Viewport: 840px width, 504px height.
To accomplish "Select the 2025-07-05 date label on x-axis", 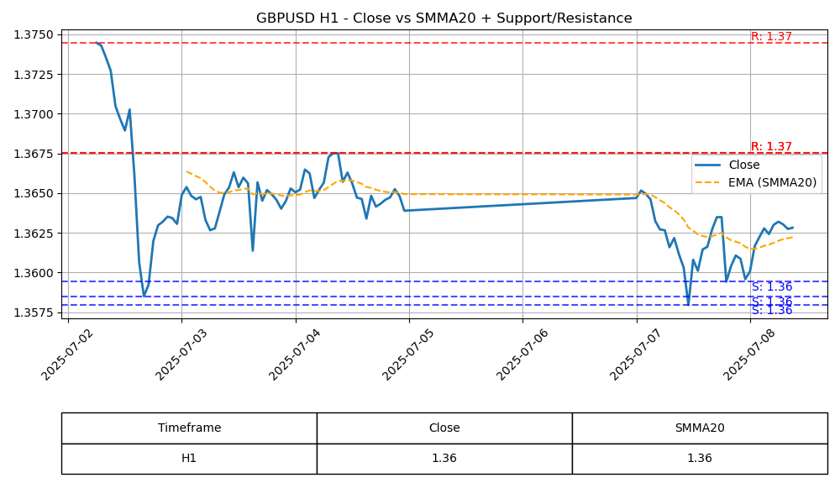I will click(409, 354).
